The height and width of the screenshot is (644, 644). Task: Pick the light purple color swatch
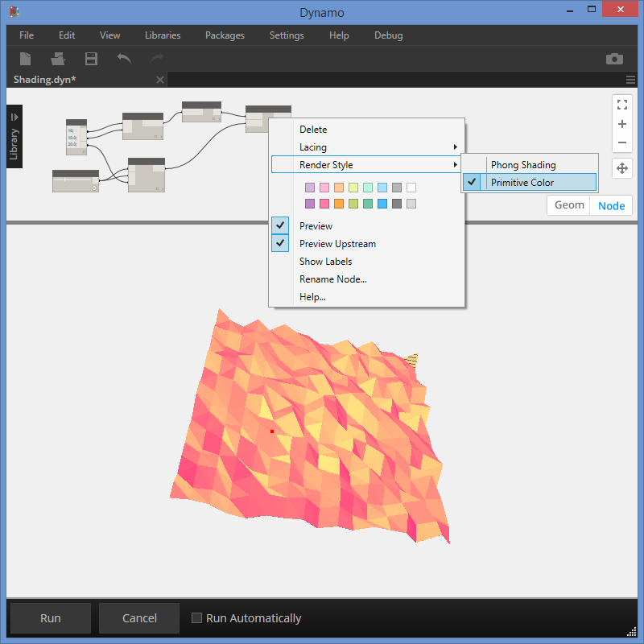tap(310, 188)
